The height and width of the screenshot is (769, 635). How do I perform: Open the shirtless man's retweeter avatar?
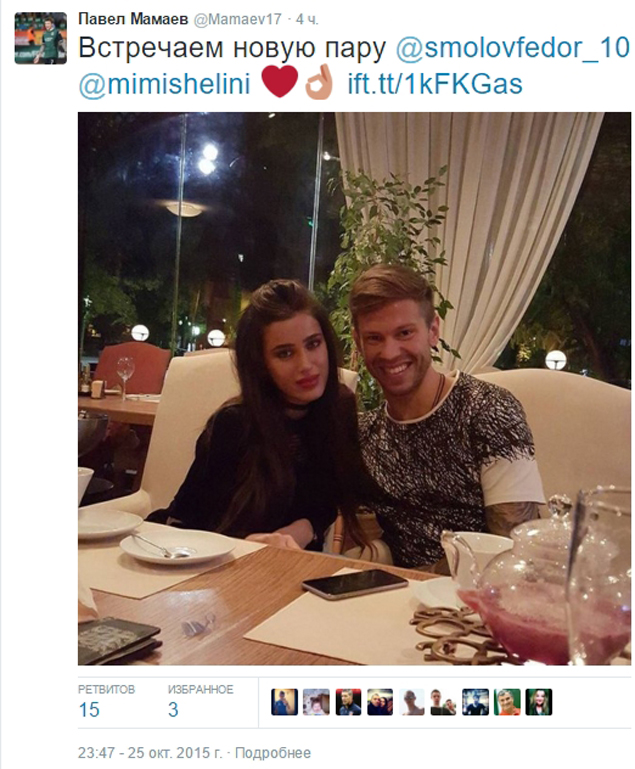tap(411, 702)
